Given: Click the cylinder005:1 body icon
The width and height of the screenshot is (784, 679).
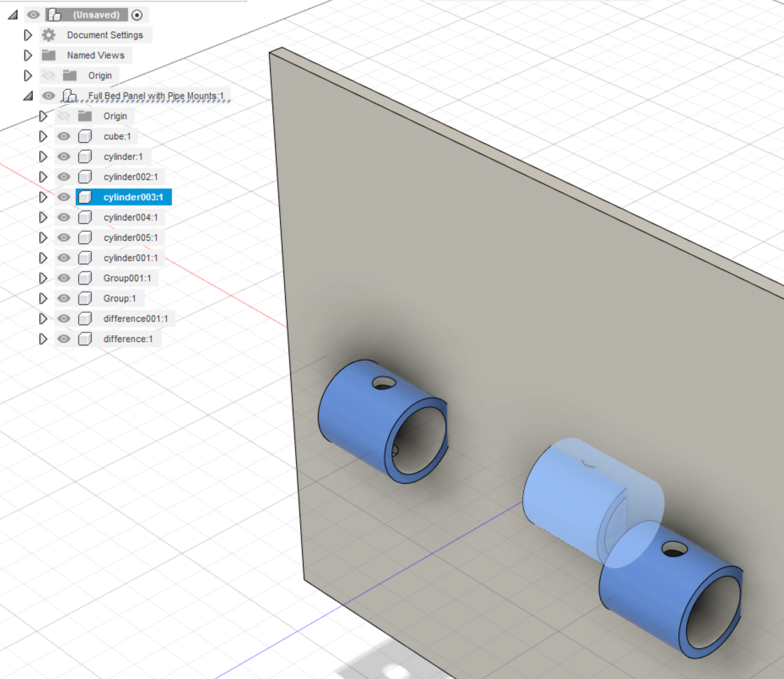Looking at the screenshot, I should pyautogui.click(x=85, y=237).
